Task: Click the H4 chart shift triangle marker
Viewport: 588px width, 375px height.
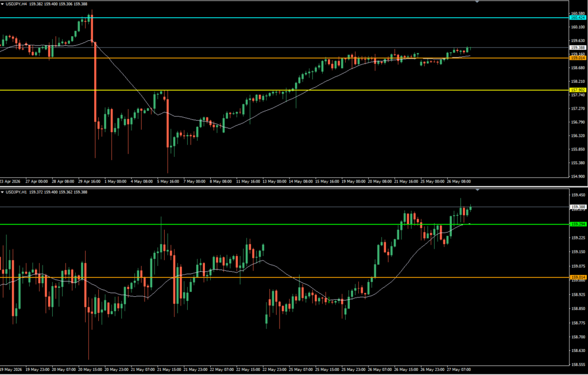Action: [477, 2]
